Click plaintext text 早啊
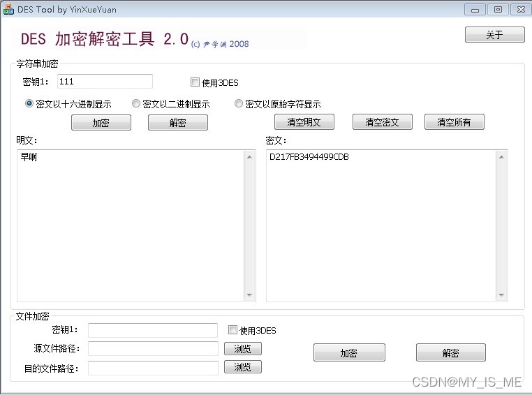The width and height of the screenshot is (532, 395). tap(29, 157)
